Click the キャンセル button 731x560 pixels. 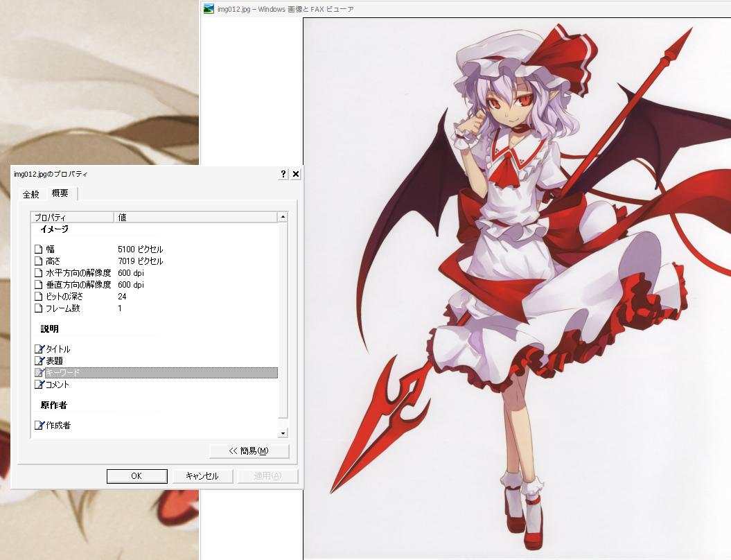click(x=202, y=476)
